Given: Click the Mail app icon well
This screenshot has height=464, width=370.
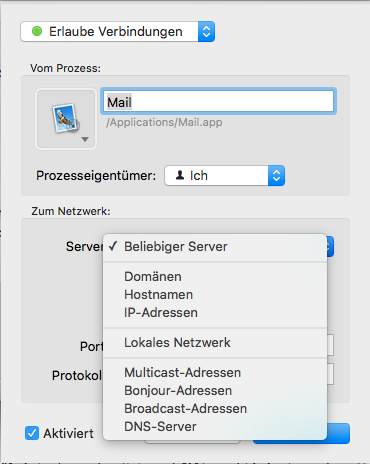Looking at the screenshot, I should 66,119.
